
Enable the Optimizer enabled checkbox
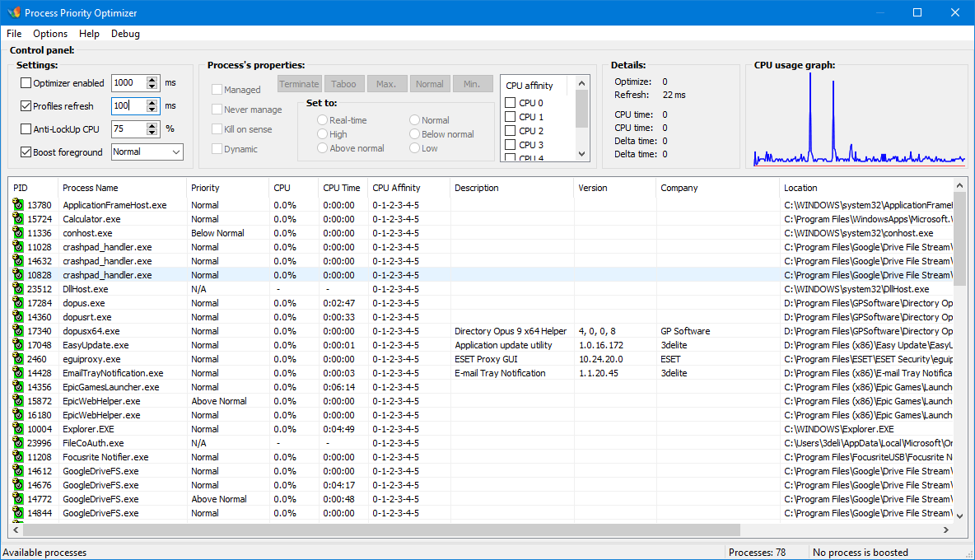tap(26, 82)
